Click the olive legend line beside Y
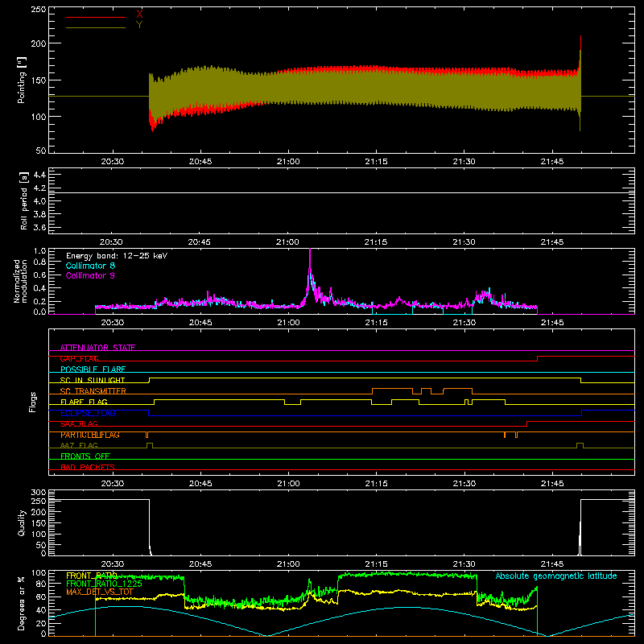The width and height of the screenshot is (644, 644). [x=96, y=27]
